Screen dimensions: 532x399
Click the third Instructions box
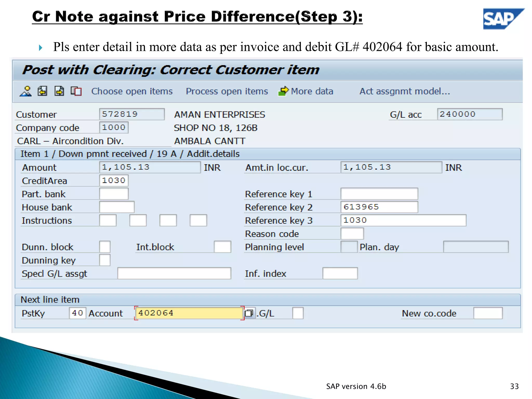pos(168,220)
